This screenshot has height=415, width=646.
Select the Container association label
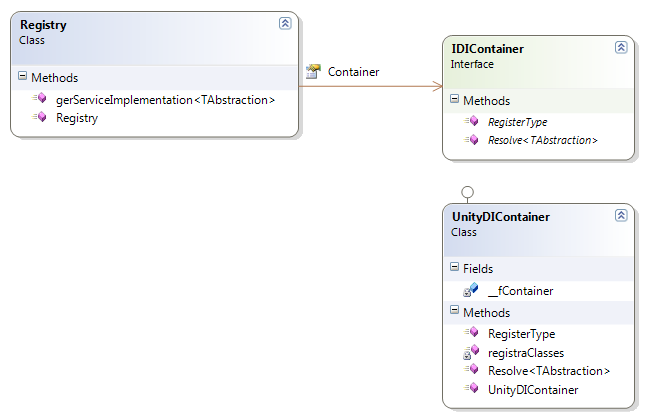click(353, 72)
